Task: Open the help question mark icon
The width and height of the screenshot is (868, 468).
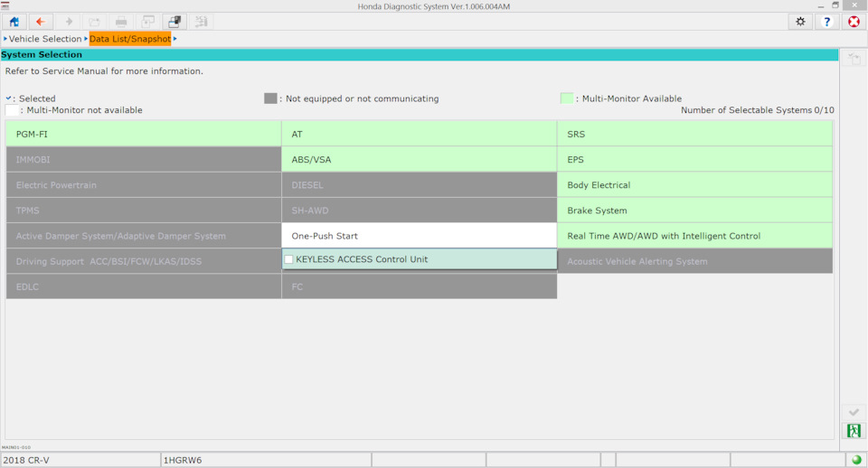Action: coord(827,22)
